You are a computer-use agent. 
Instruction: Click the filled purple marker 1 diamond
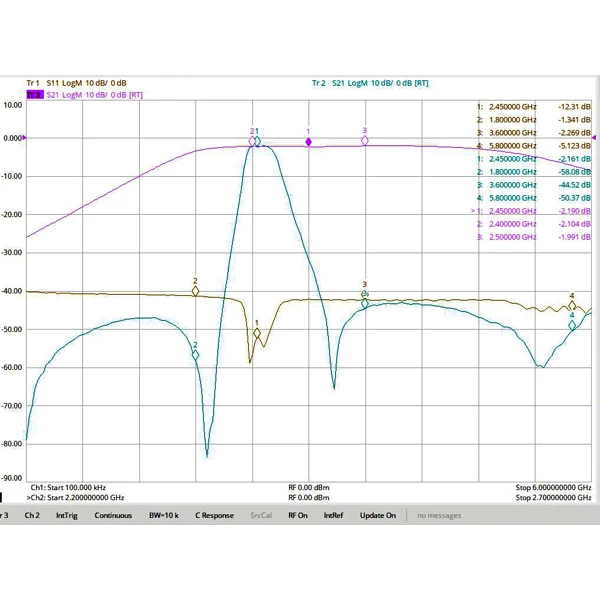point(308,142)
